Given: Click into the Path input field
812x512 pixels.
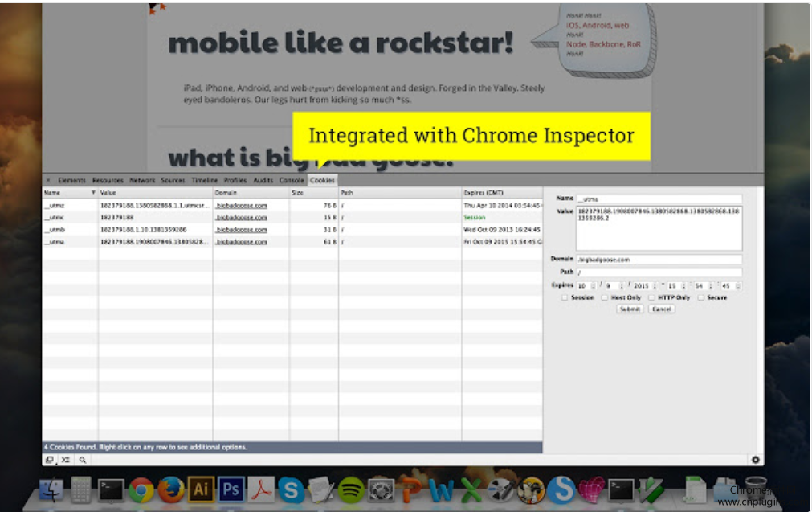Looking at the screenshot, I should (x=659, y=272).
